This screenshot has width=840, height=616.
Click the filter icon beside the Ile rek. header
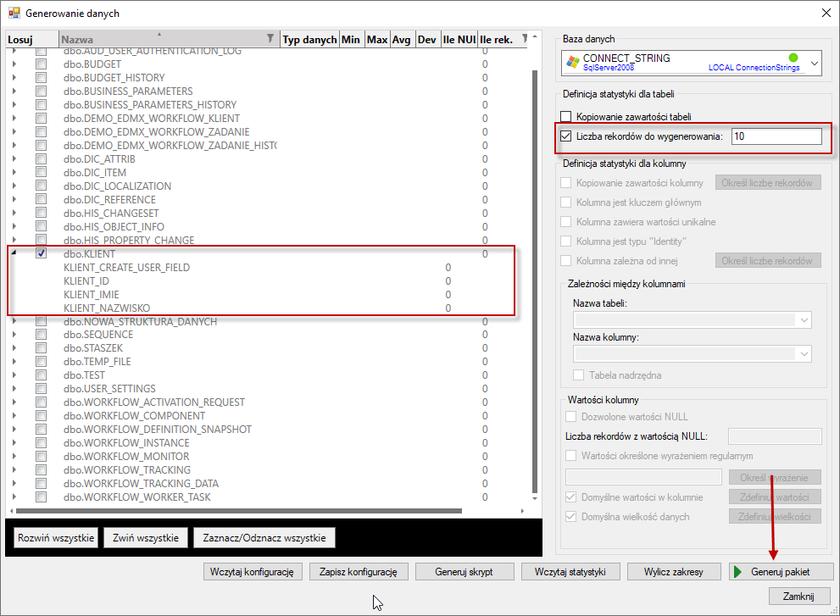[x=525, y=39]
